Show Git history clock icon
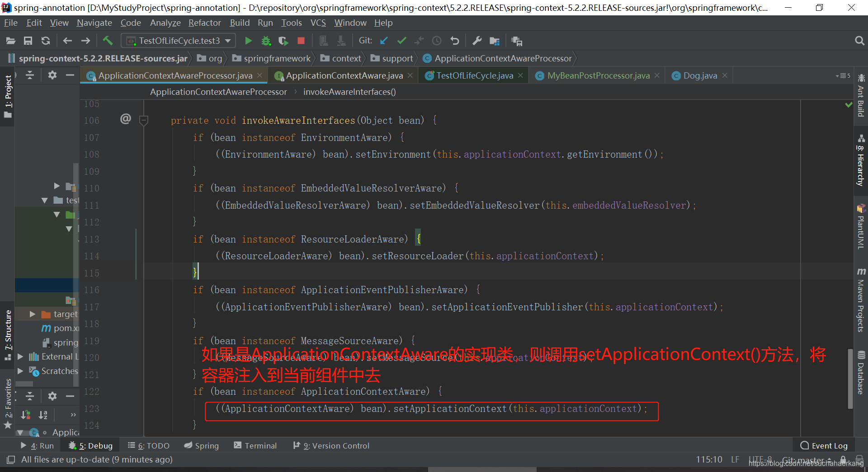The image size is (868, 472). (437, 41)
